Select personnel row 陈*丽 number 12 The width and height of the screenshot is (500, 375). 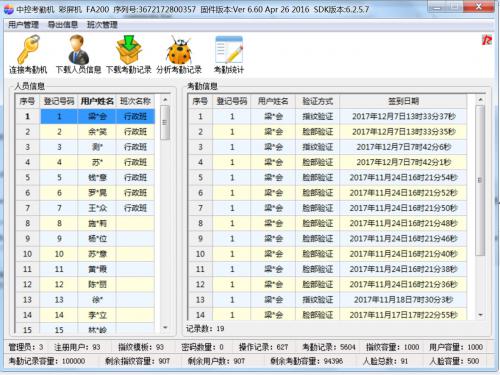click(x=85, y=284)
